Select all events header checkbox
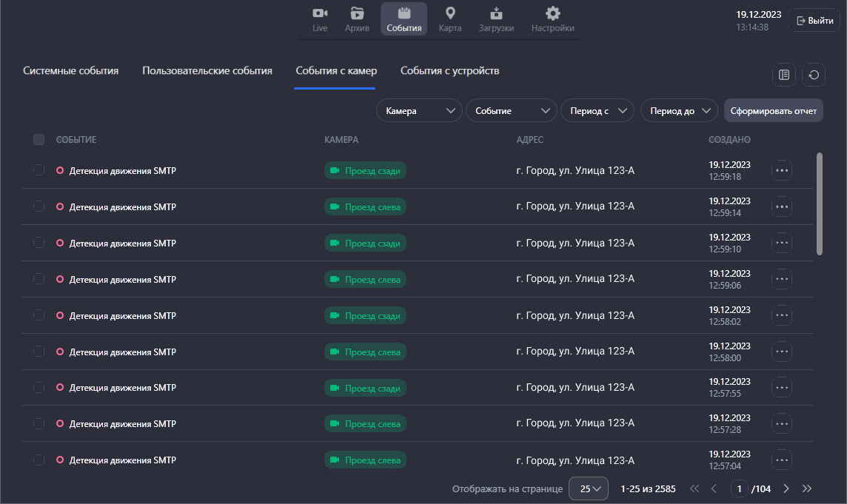 click(x=39, y=140)
